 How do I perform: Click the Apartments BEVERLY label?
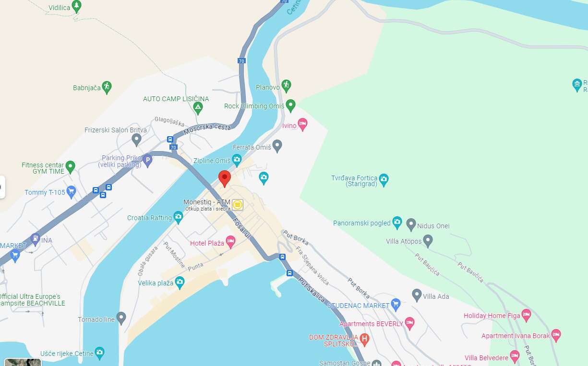pyautogui.click(x=371, y=324)
